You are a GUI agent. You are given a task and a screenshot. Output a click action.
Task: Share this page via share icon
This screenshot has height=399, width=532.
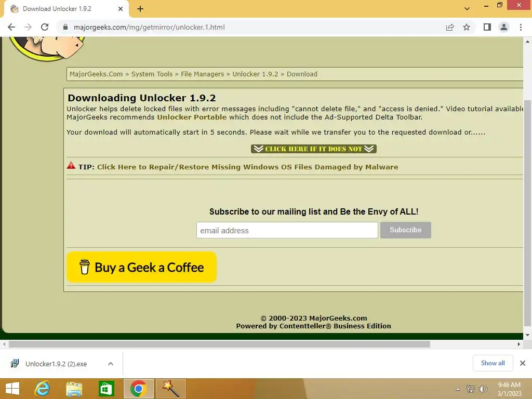tap(450, 27)
